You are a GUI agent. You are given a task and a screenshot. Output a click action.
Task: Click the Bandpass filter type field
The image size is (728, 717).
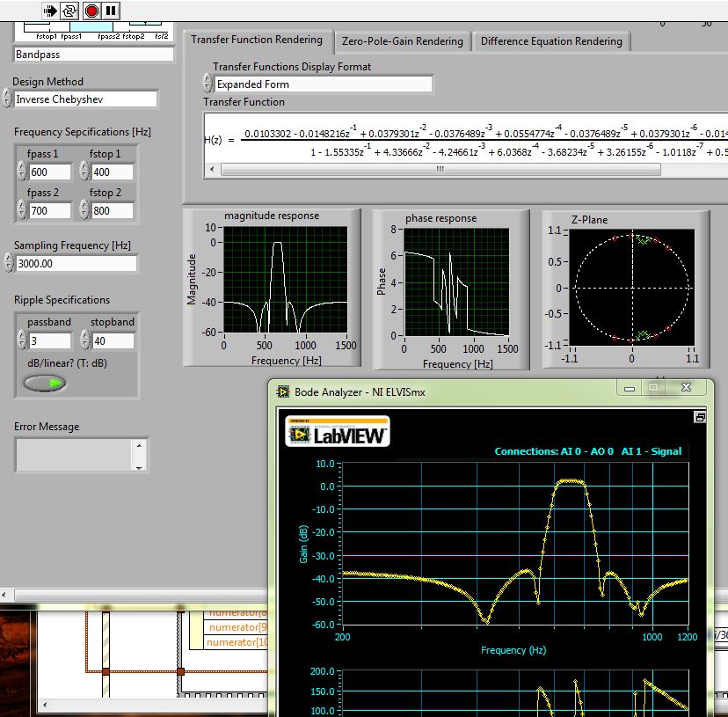coord(94,54)
